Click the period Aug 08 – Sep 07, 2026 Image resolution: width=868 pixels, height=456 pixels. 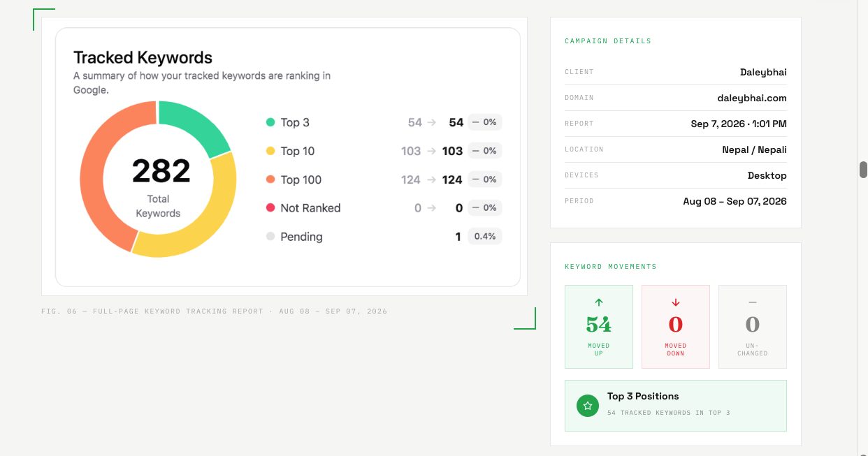pos(735,201)
